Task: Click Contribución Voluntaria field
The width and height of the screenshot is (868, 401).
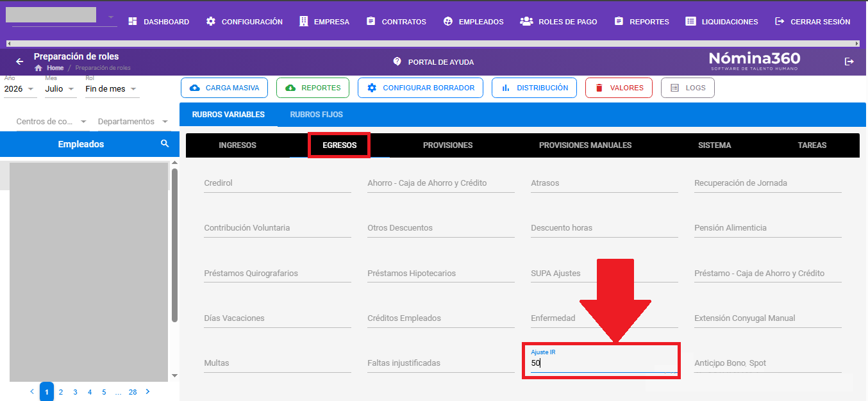Action: (x=278, y=228)
